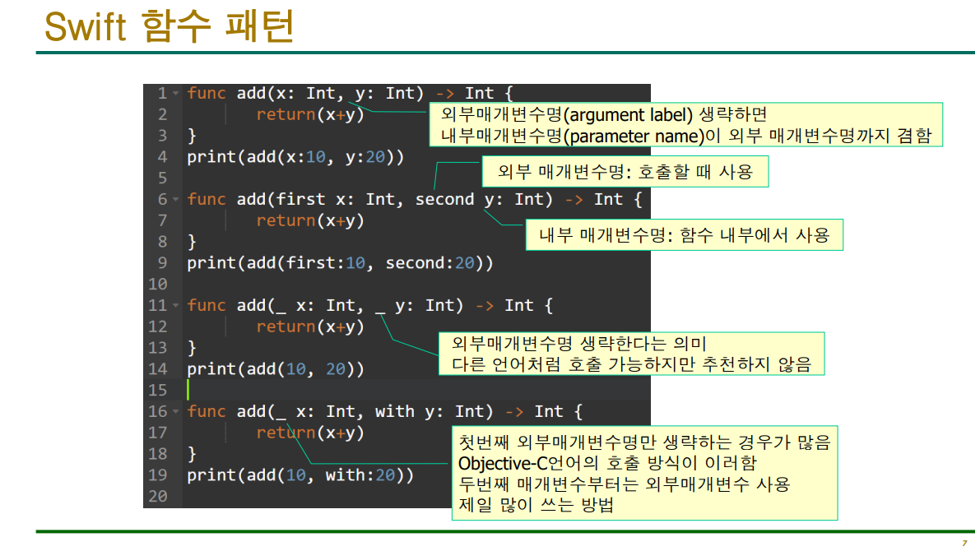Click 'return(x+y)' on line 12
The image size is (980, 551).
[x=310, y=326]
